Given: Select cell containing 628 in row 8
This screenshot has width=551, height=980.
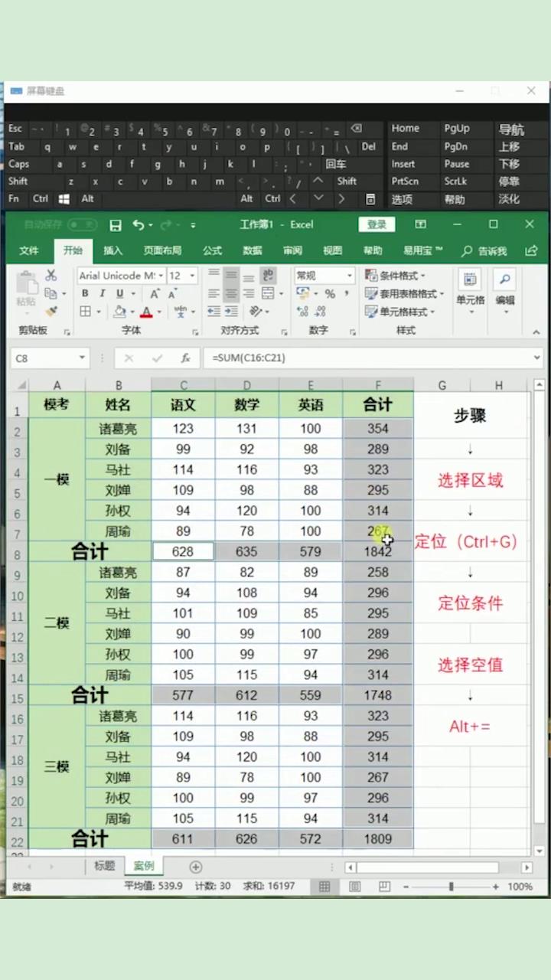Looking at the screenshot, I should pos(183,551).
